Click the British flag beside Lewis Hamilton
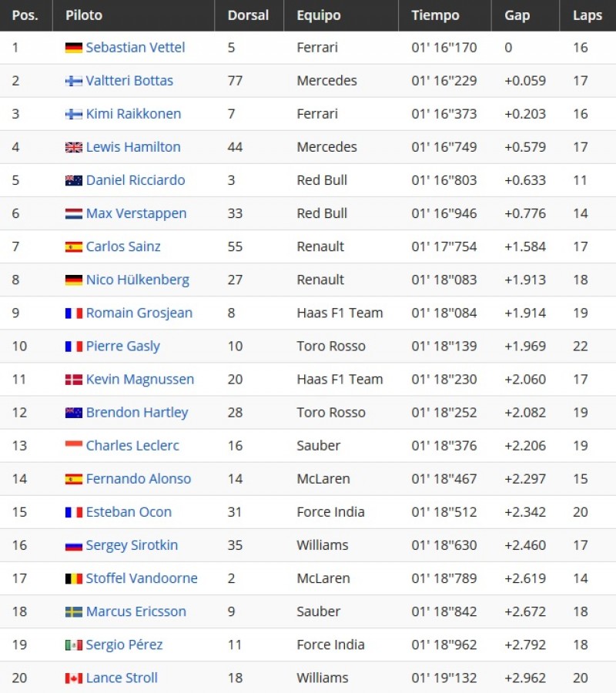616x693 pixels. 74,147
